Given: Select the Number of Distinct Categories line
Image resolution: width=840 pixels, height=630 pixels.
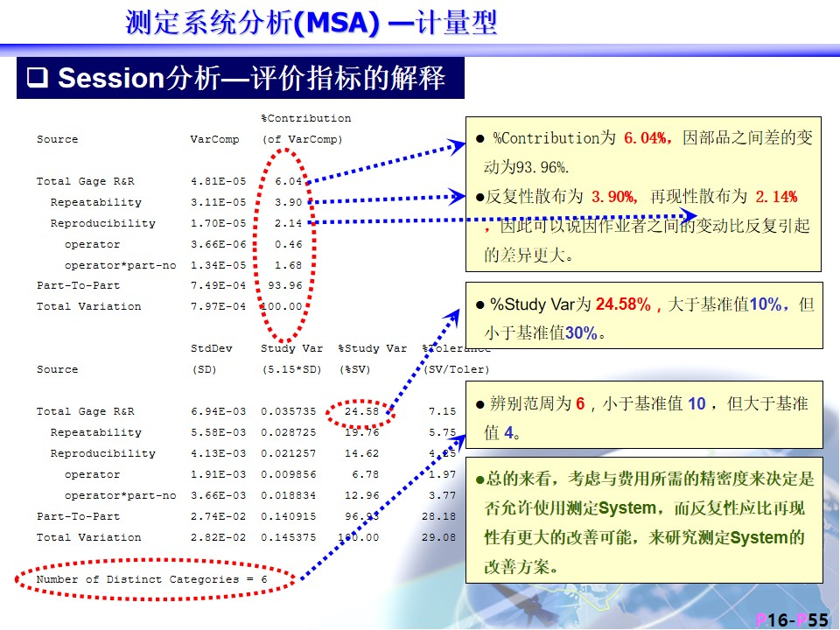Looking at the screenshot, I should point(152,580).
